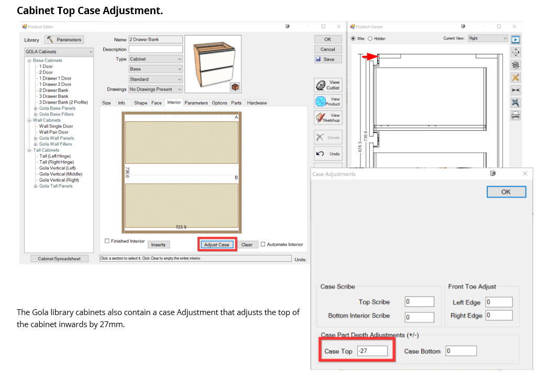Expand the Gola Base Panels tree node
The height and width of the screenshot is (392, 539).
36,108
